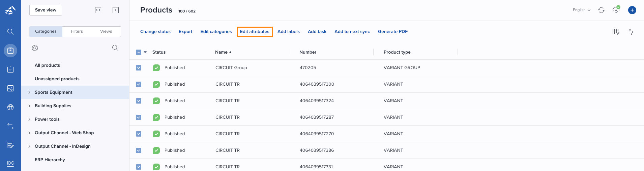Click the Save view button
The height and width of the screenshot is (171, 644).
pos(46,10)
